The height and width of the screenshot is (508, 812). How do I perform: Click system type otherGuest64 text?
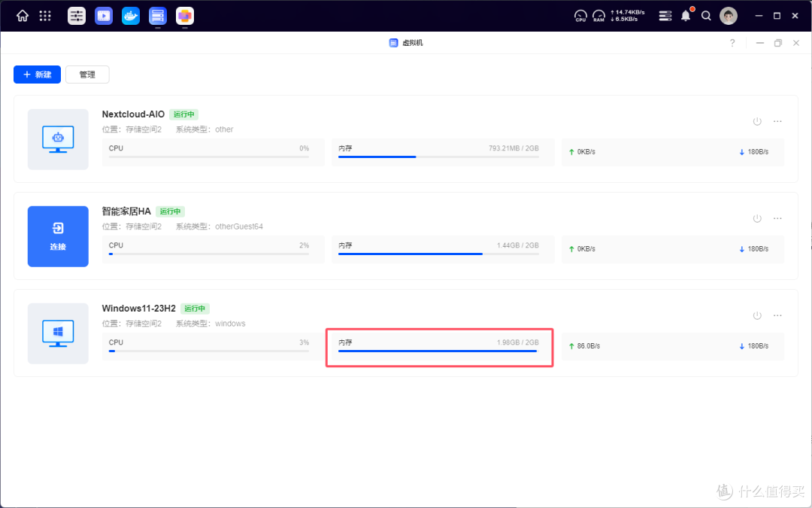coord(239,227)
